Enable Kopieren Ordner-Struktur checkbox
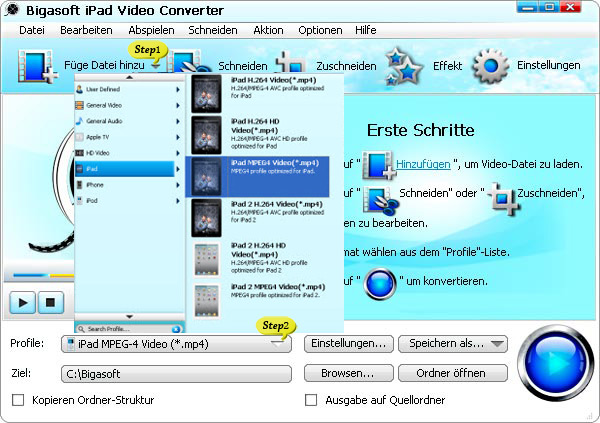This screenshot has width=600, height=423. [18, 400]
